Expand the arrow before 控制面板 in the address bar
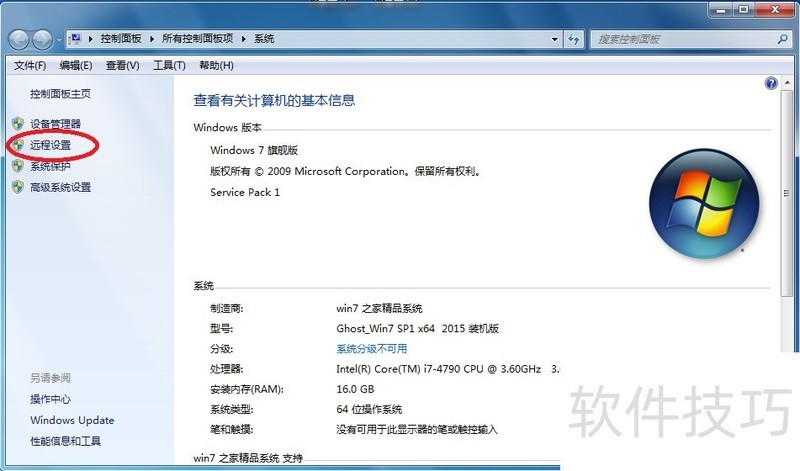Viewport: 800px width, 471px height. tap(90, 39)
